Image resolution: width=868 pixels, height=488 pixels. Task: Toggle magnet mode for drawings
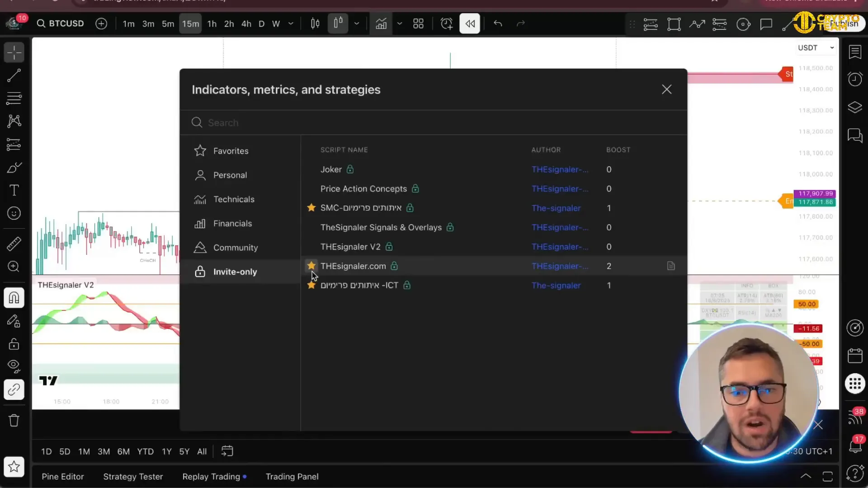point(14,298)
